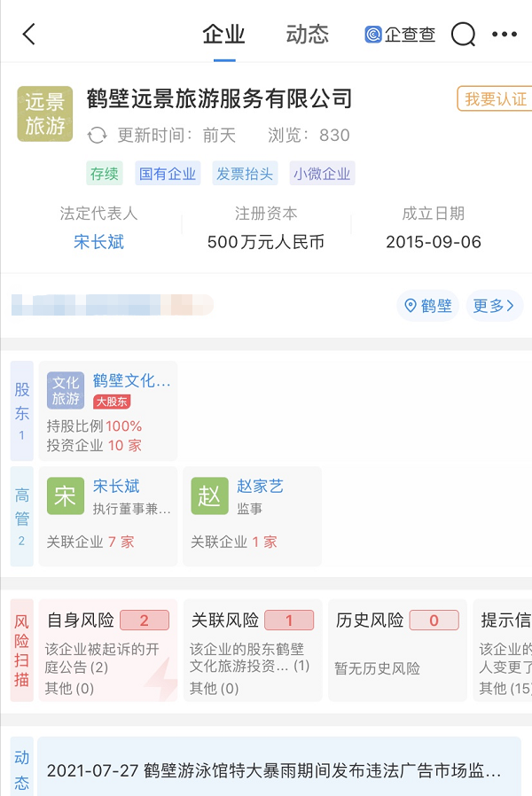Open the 提示信息 card
532x796 pixels.
[503, 651]
